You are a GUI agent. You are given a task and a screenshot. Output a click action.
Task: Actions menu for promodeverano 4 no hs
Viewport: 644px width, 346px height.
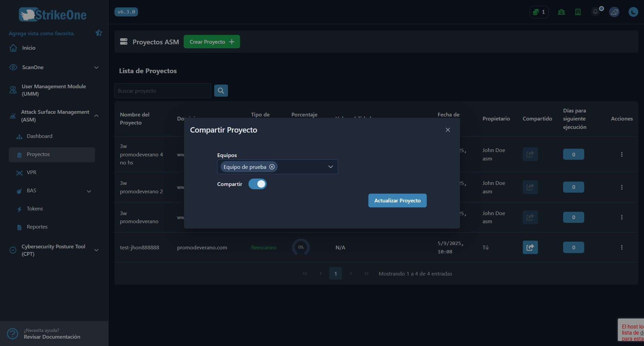point(622,154)
